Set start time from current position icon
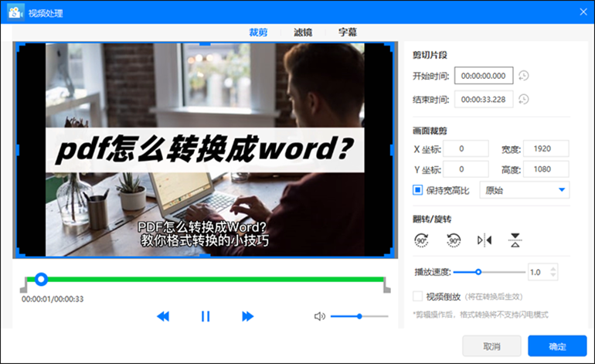This screenshot has height=364, width=595. (524, 76)
